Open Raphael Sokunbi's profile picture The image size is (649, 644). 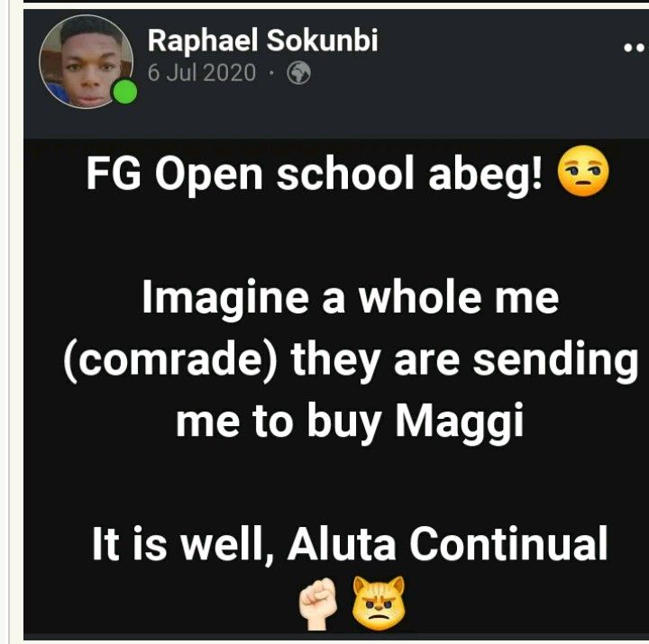[87, 62]
